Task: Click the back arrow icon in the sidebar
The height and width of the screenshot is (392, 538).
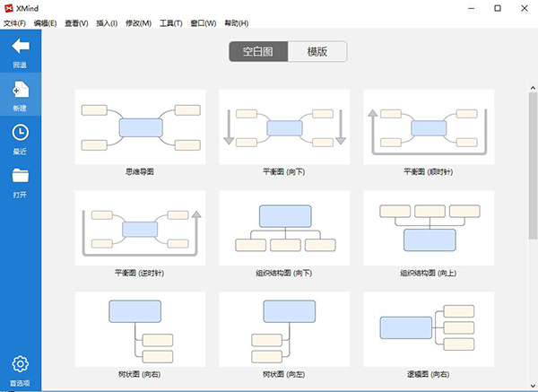Action: click(21, 46)
